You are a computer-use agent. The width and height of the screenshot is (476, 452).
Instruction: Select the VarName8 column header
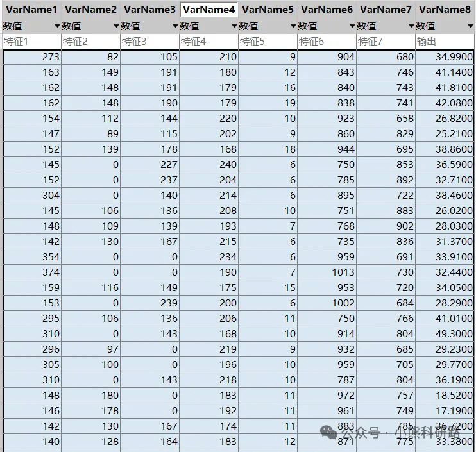(445, 10)
